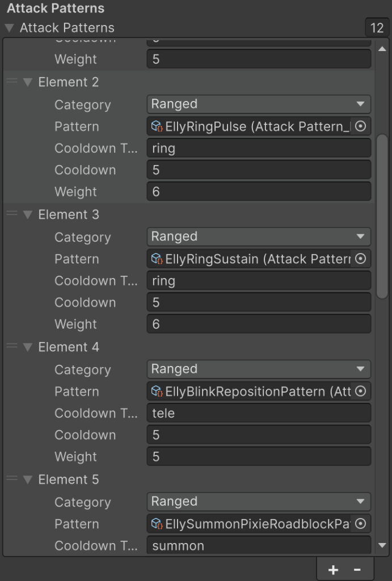Image resolution: width=392 pixels, height=581 pixels.
Task: Click the array size field showing 12
Action: (377, 28)
